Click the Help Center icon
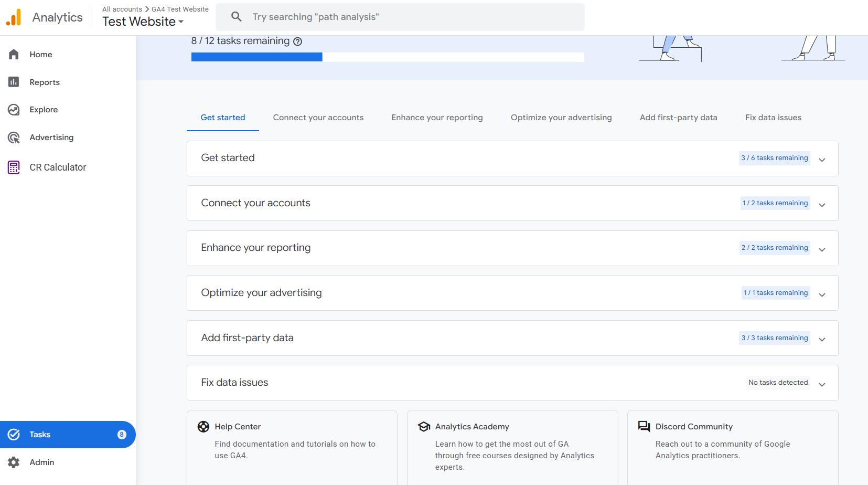 (203, 426)
